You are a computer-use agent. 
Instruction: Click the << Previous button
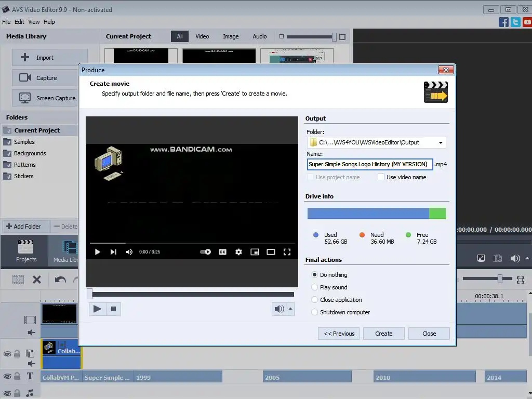click(339, 334)
